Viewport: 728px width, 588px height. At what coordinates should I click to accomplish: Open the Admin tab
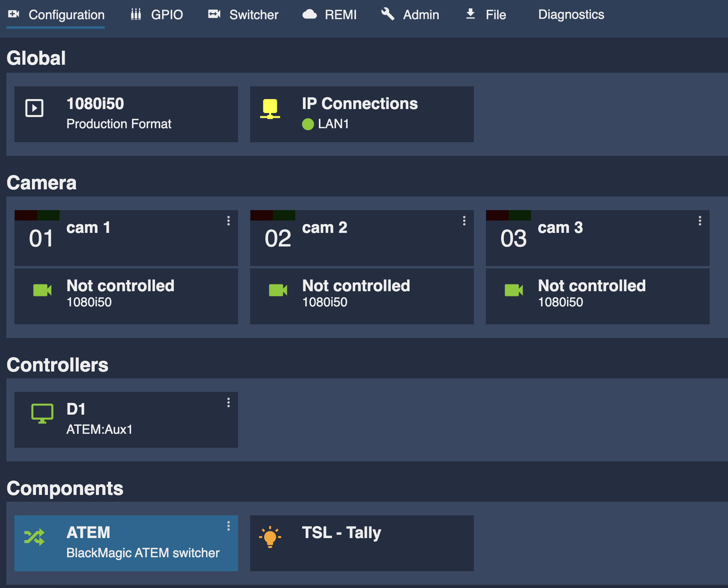410,15
